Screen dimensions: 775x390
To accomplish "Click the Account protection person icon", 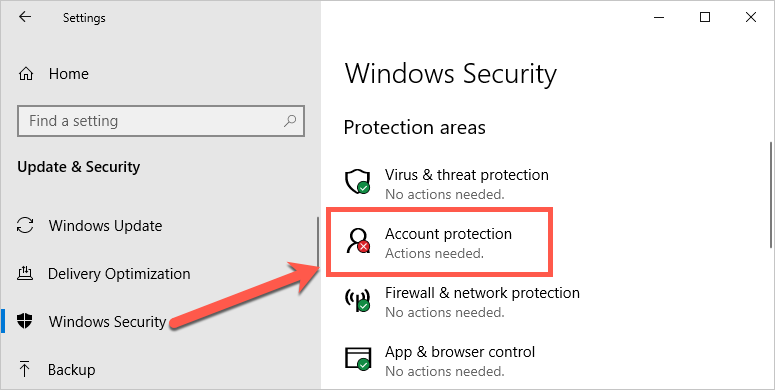I will tap(358, 241).
